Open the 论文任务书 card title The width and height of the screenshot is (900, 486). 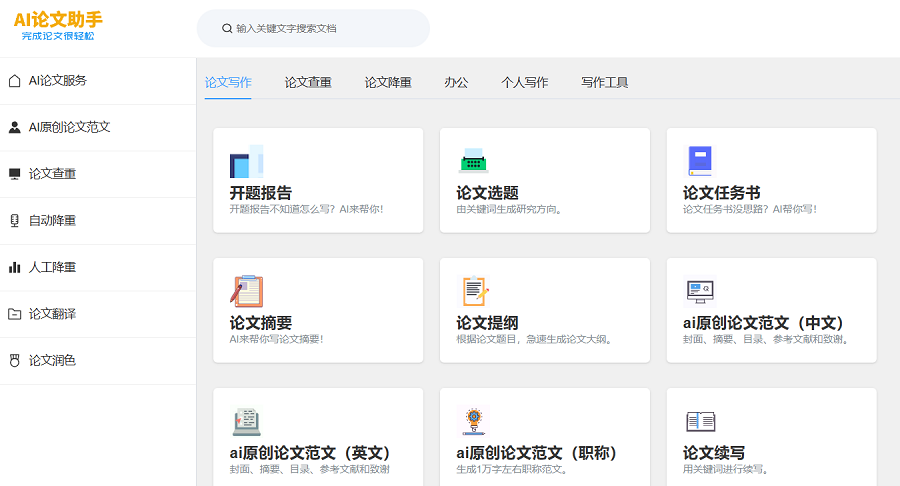coord(721,193)
